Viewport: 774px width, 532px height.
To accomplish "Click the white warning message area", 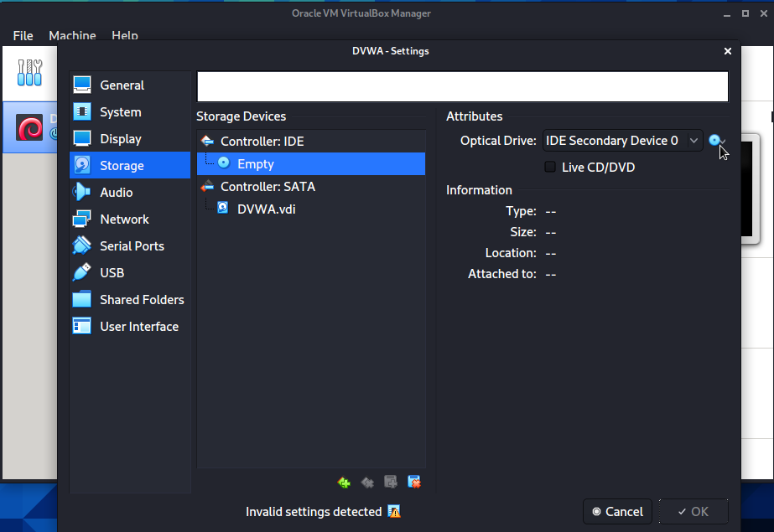I will pyautogui.click(x=463, y=86).
